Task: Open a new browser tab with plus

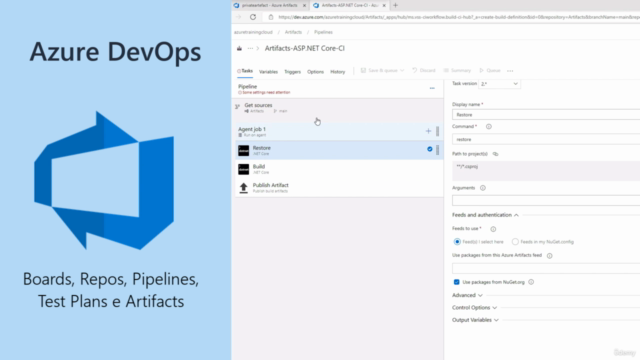Action: point(395,5)
